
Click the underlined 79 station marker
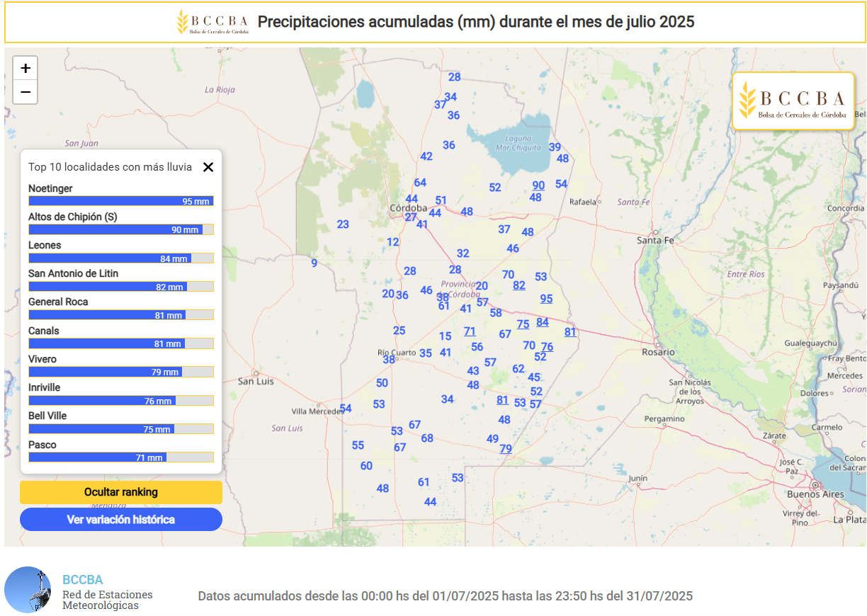506,448
